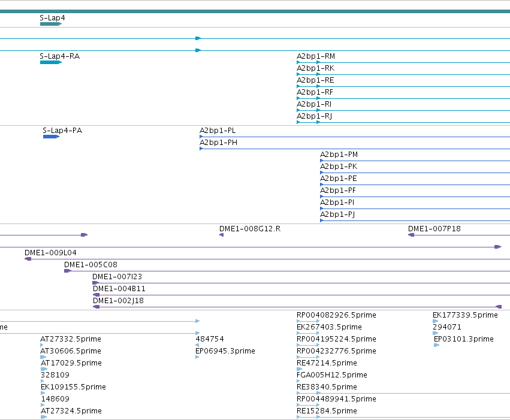Select protein feature A2bp1-PL
Screen dimensions: 510x420
218,131
